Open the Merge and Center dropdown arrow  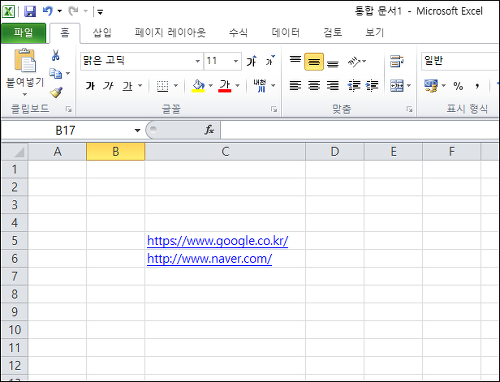click(409, 86)
